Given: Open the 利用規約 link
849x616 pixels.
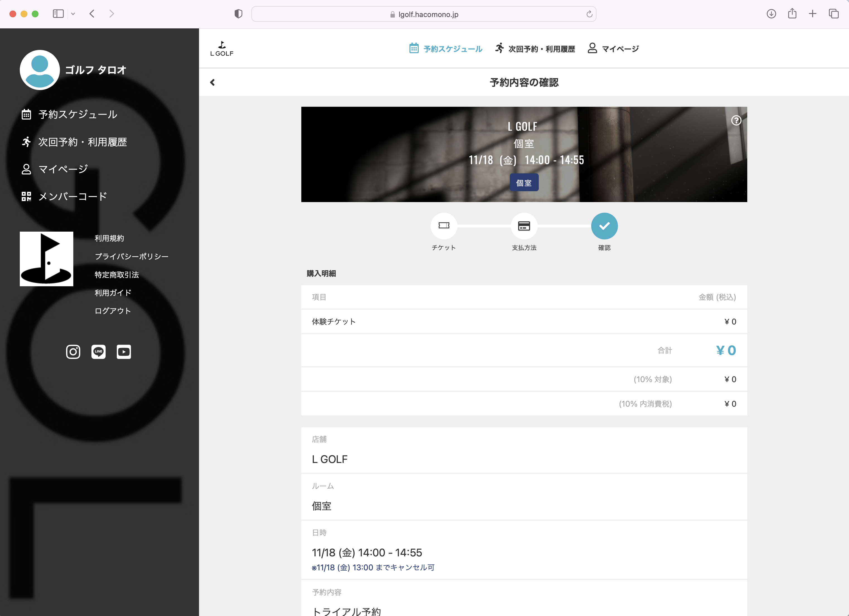Looking at the screenshot, I should click(x=109, y=238).
